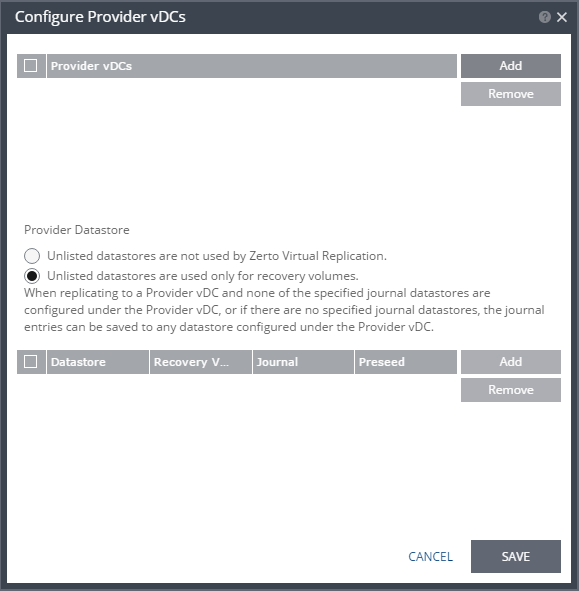Image resolution: width=579 pixels, height=591 pixels.
Task: Click the SAVE button
Action: (x=516, y=556)
